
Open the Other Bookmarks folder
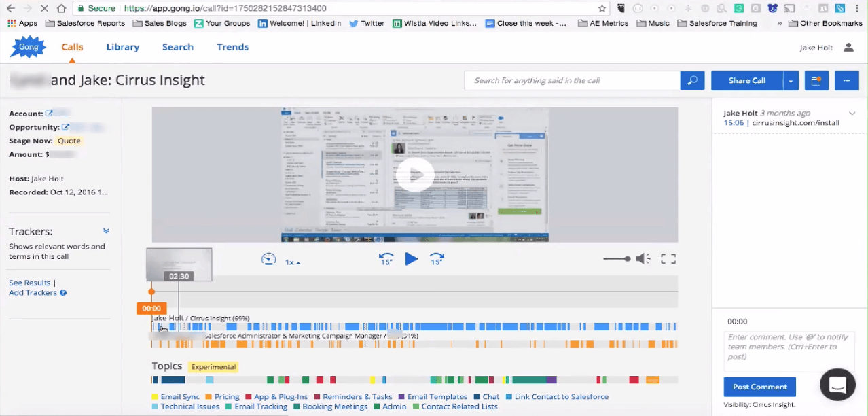pos(825,23)
